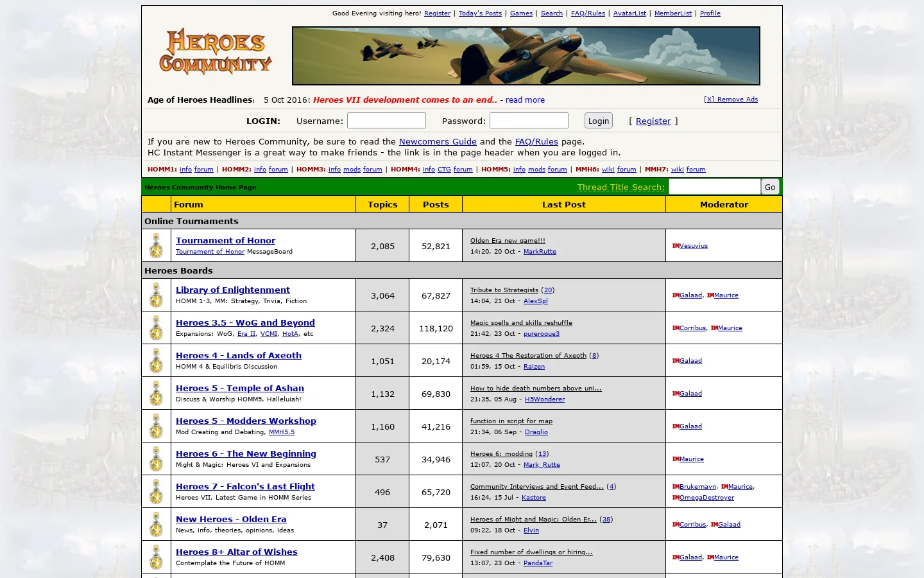Focus the Username input field
The height and width of the screenshot is (578, 924).
(x=386, y=121)
